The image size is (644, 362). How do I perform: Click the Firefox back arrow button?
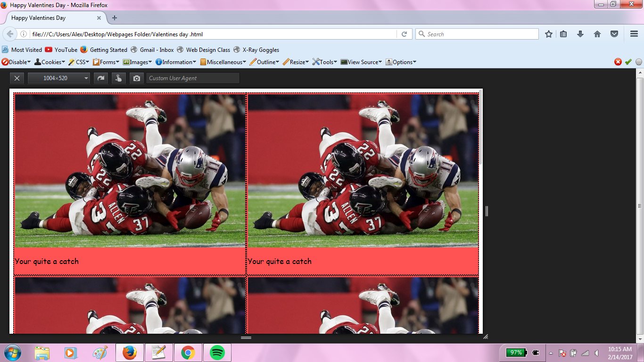coord(10,34)
